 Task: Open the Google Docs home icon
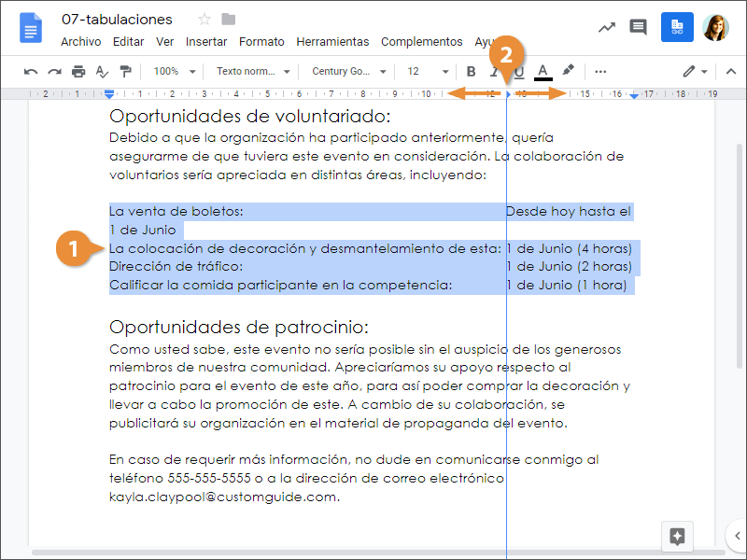(x=31, y=28)
